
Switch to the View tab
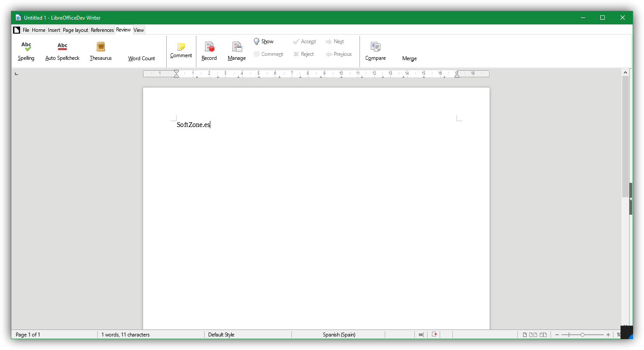coord(139,30)
